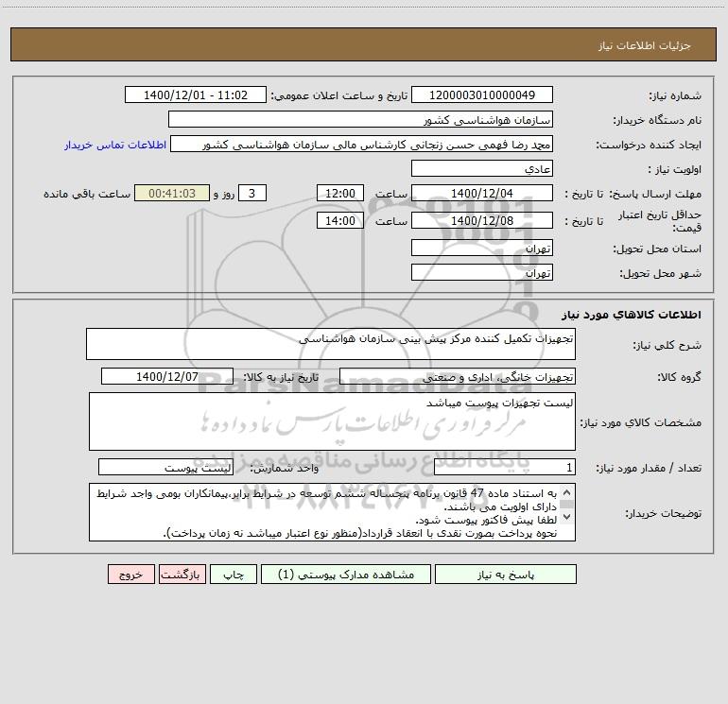Click response deadline date 1400/12/04
The image size is (728, 704).
[482, 193]
